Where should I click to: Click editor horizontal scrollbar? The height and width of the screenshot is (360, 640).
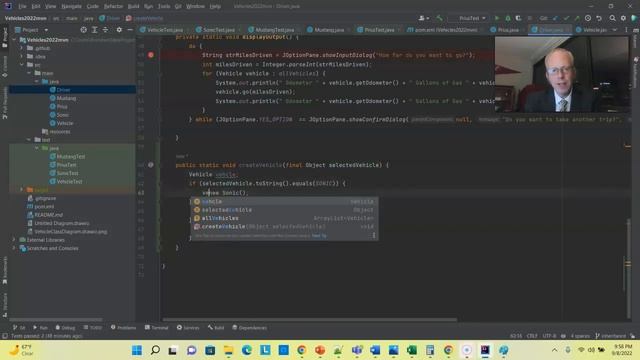click(x=309, y=320)
